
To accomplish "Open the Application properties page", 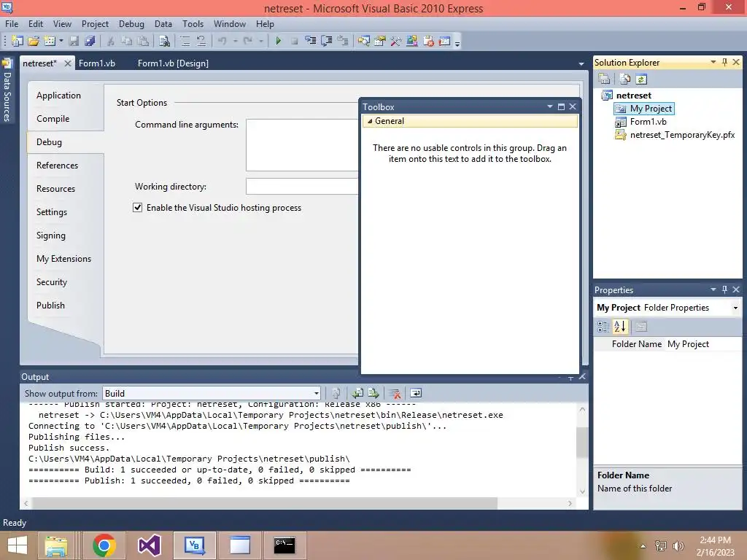I will click(58, 96).
